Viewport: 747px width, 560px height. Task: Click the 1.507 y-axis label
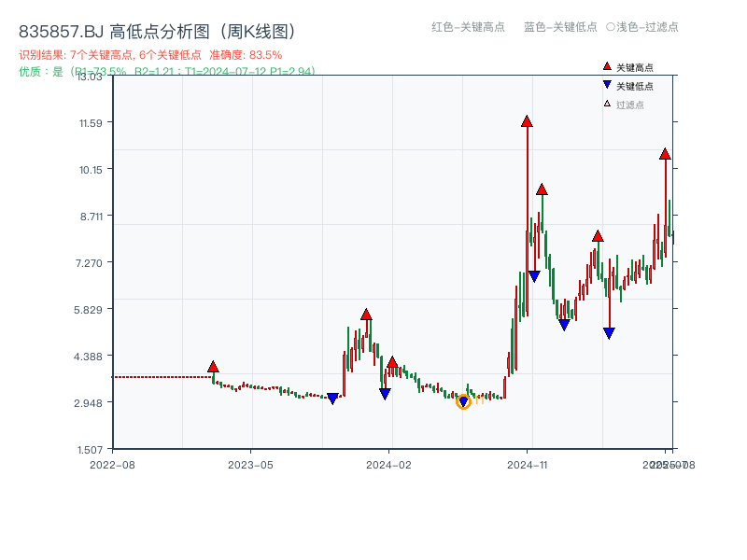[90, 450]
